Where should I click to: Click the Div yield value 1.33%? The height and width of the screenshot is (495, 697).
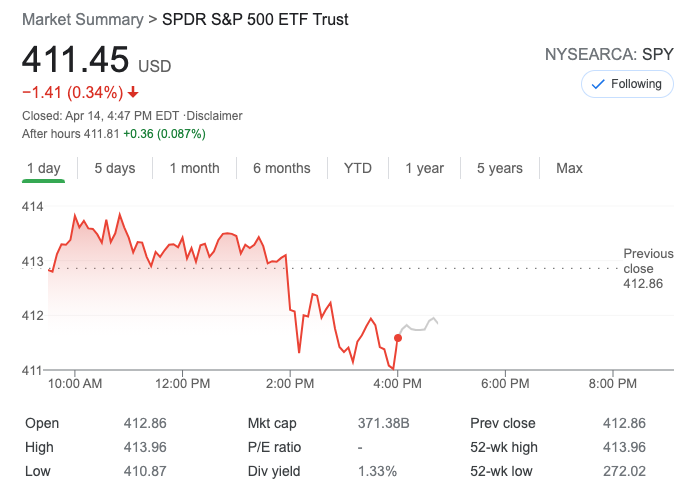[379, 471]
